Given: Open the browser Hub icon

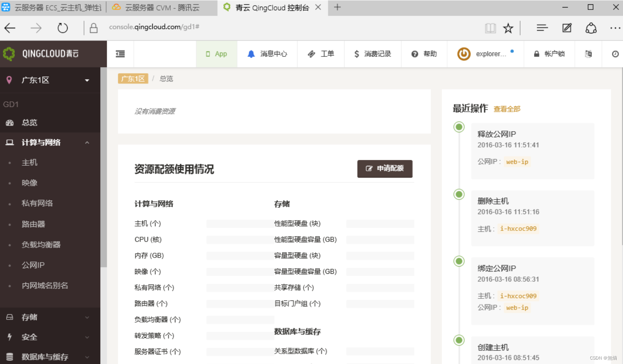Looking at the screenshot, I should click(542, 28).
